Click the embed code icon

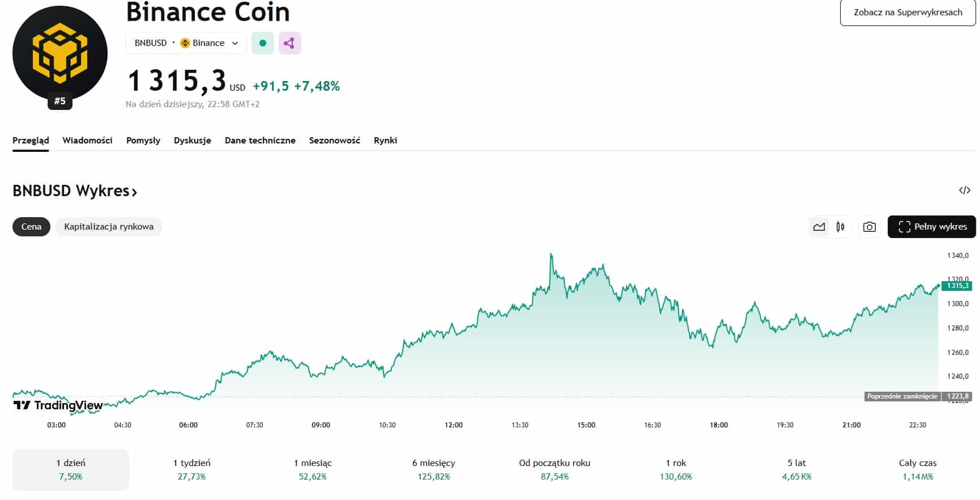click(x=964, y=190)
